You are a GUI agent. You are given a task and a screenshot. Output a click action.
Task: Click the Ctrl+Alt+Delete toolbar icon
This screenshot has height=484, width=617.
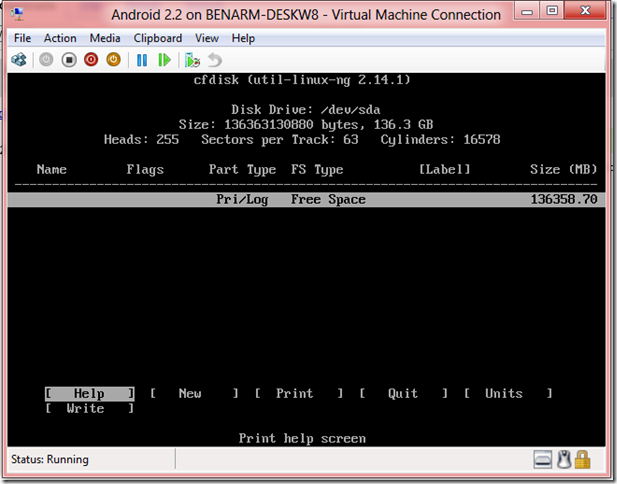tap(19, 60)
